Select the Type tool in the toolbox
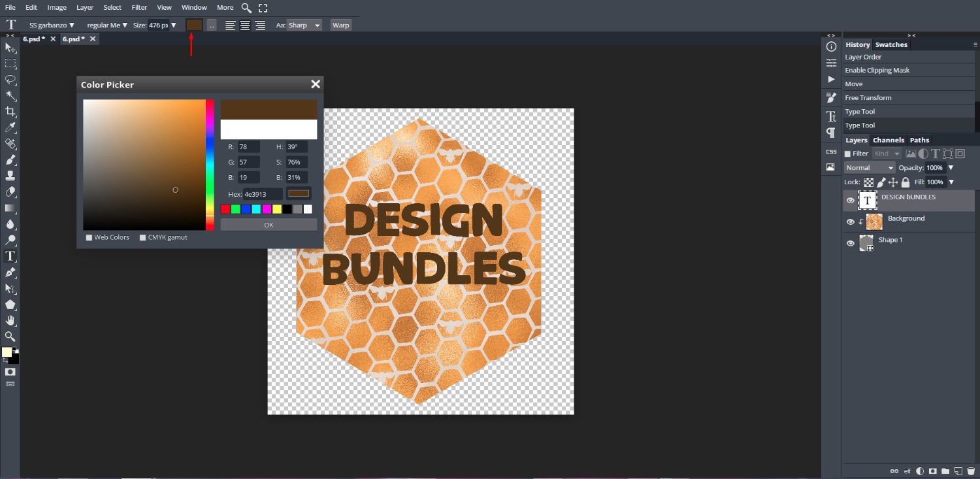 [x=10, y=256]
